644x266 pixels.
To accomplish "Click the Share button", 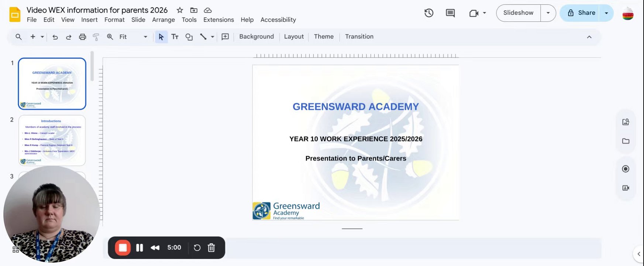I will pyautogui.click(x=580, y=13).
